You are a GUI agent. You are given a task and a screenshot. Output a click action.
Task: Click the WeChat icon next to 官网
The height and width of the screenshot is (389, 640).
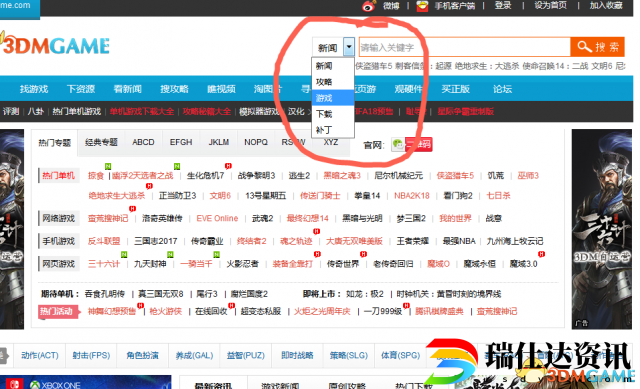click(x=398, y=144)
